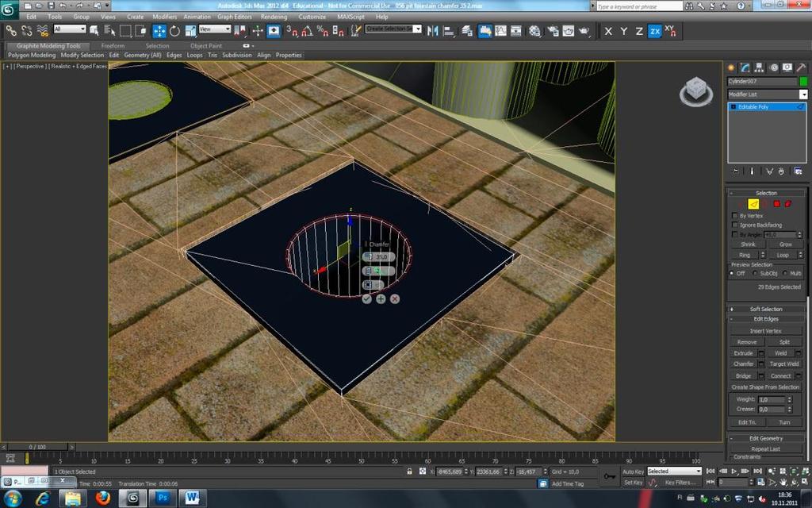Open Photoshop from the taskbar
The width and height of the screenshot is (812, 508).
(163, 498)
